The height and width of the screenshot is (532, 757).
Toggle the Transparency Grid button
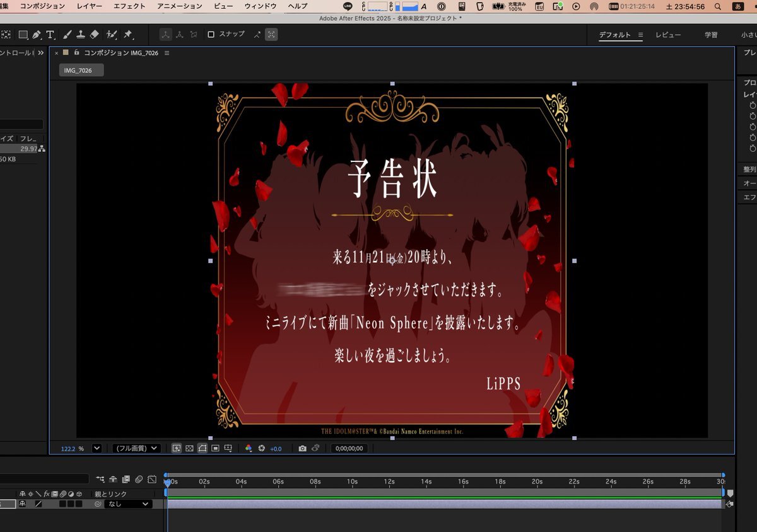[x=189, y=448]
